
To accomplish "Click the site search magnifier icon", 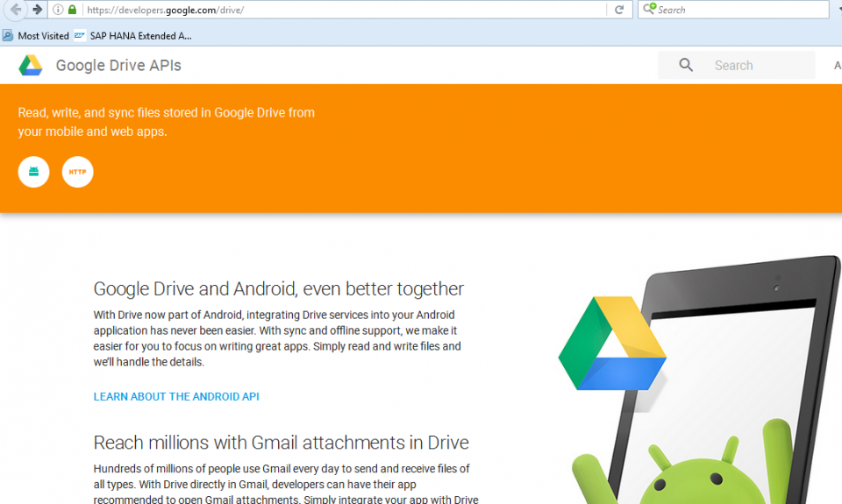I will [686, 65].
